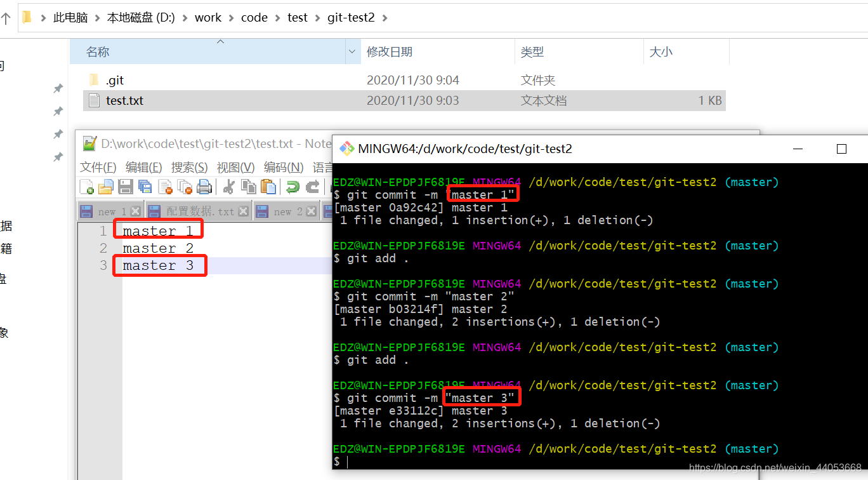Click the Print icon in Notepad++ toolbar
Viewport: 868px width, 480px height.
(x=204, y=187)
